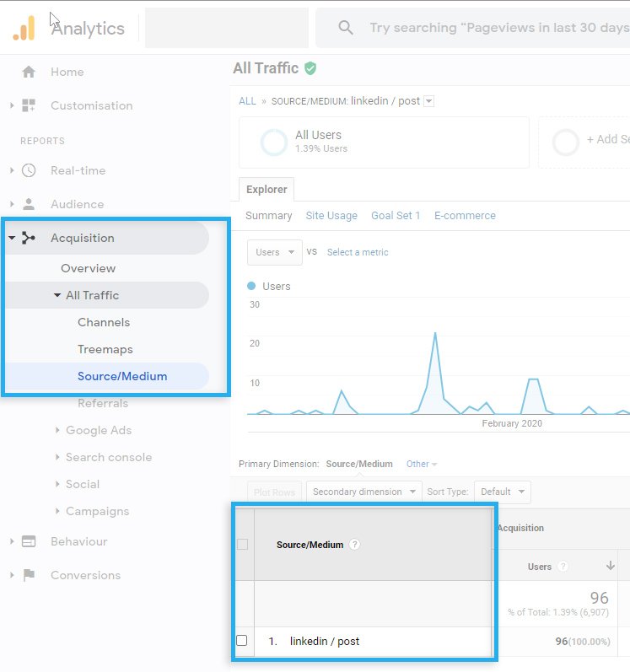The height and width of the screenshot is (672, 630).
Task: Open the Users metric dropdown
Action: point(275,252)
